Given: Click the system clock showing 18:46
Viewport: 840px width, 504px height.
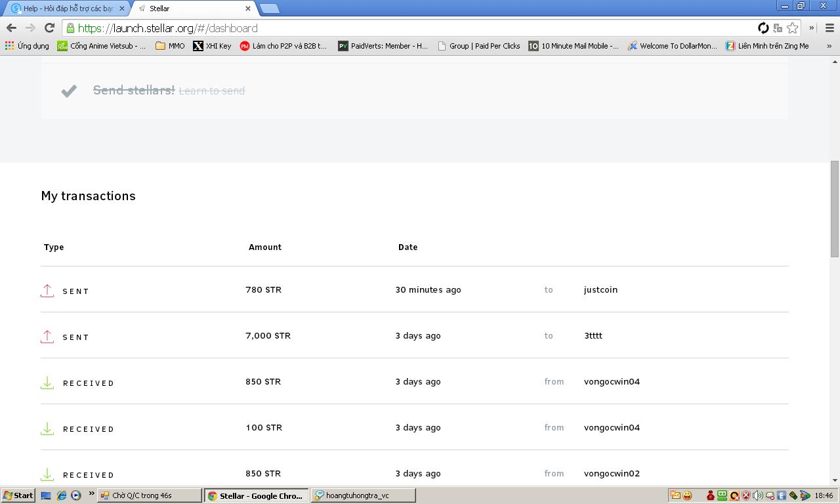Looking at the screenshot, I should pos(824,495).
